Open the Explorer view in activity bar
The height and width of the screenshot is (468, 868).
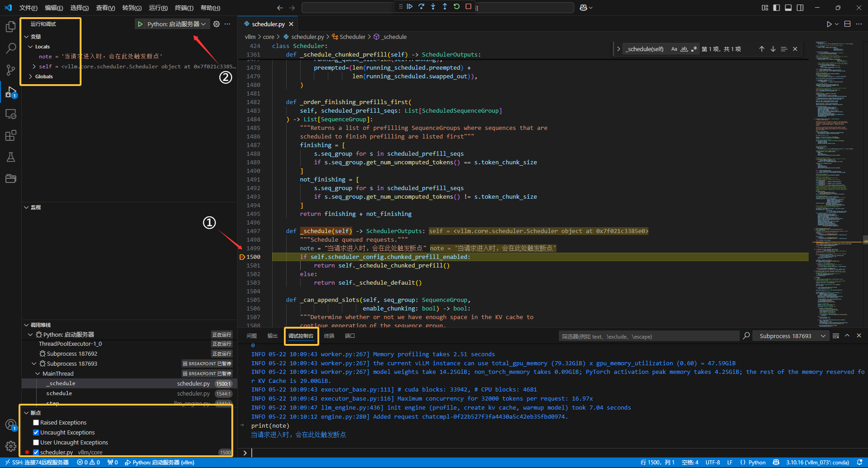click(x=10, y=27)
